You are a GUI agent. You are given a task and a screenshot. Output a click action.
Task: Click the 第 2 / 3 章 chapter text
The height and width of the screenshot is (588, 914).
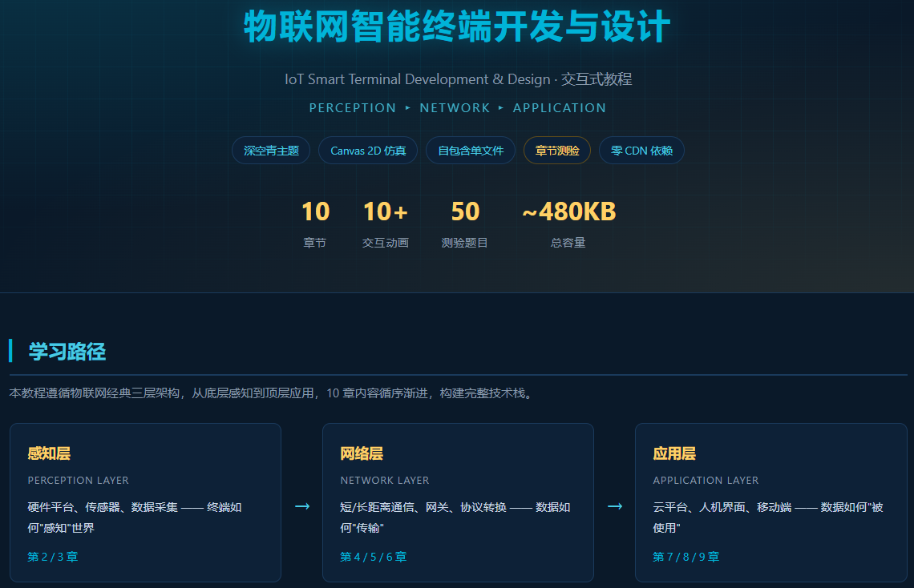[52, 557]
